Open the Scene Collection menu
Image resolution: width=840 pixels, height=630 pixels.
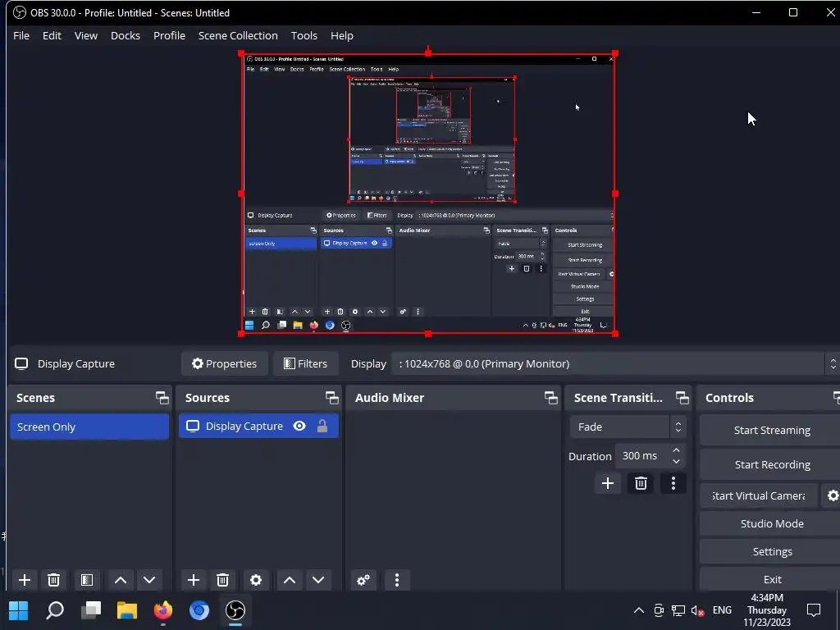tap(238, 35)
